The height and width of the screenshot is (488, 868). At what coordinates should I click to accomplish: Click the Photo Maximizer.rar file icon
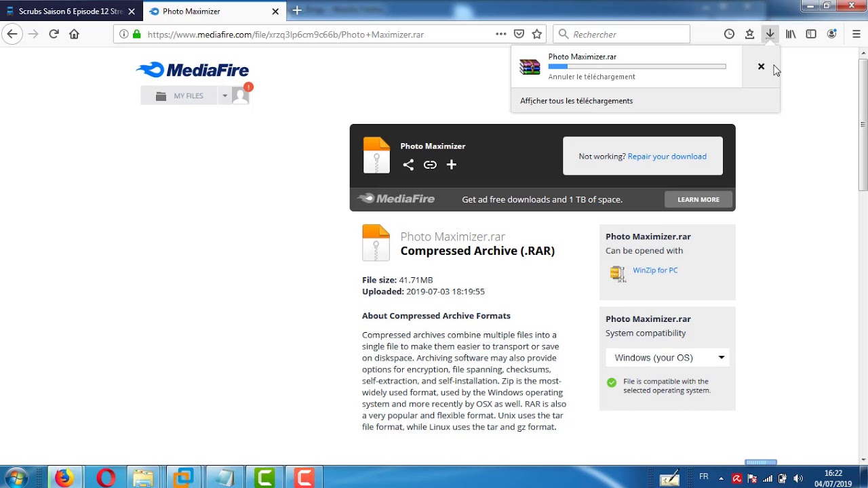[376, 243]
